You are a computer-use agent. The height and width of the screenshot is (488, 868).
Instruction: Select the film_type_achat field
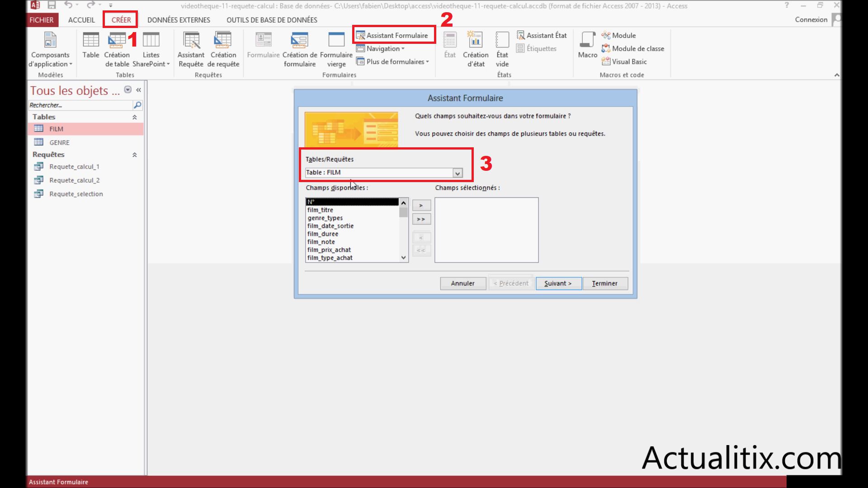352,258
